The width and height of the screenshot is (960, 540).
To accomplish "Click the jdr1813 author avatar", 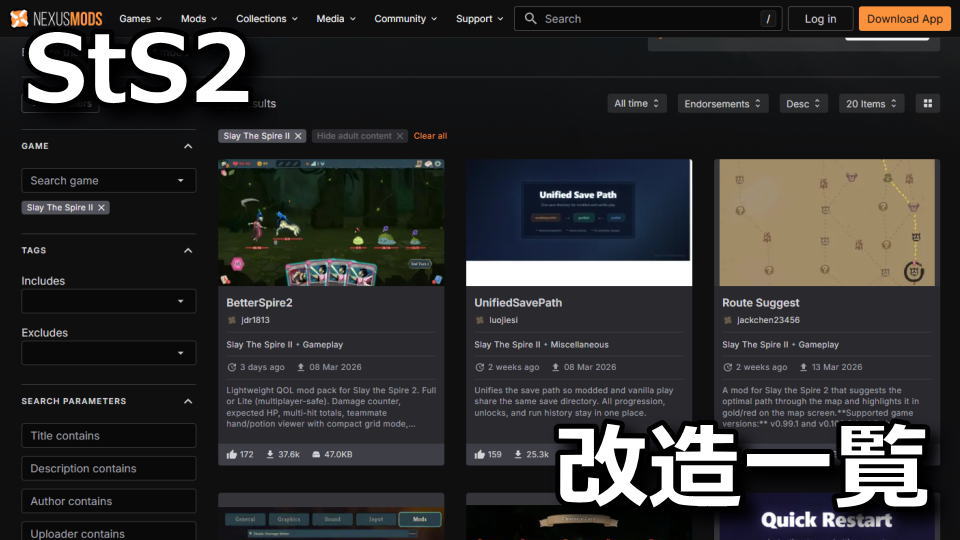I will coord(232,320).
